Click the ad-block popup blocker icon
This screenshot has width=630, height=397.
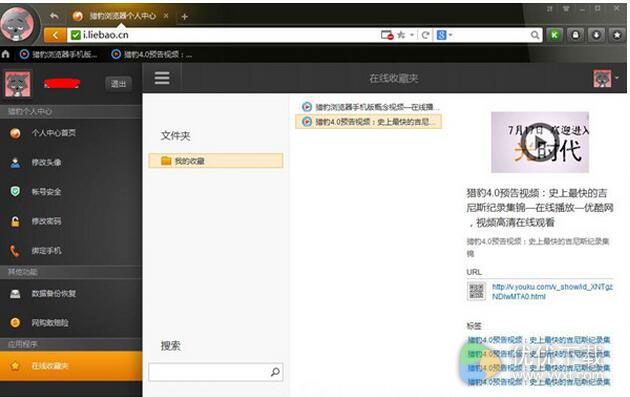387,35
